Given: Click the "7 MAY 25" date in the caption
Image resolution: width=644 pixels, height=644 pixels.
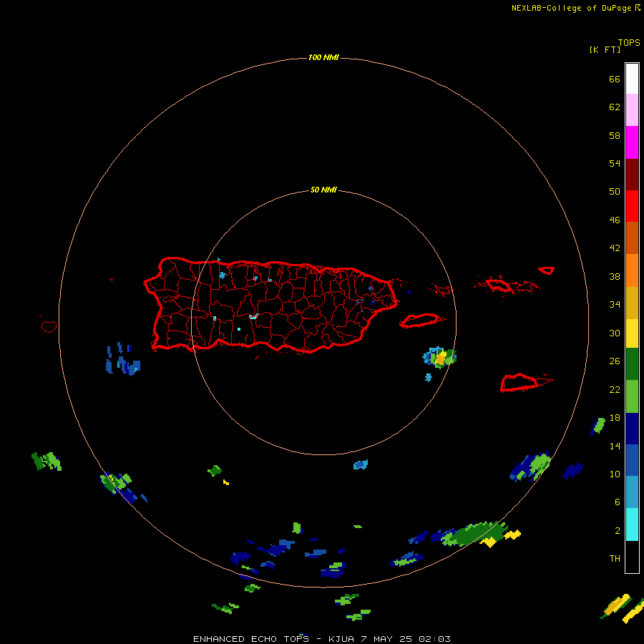Looking at the screenshot, I should [386, 639].
